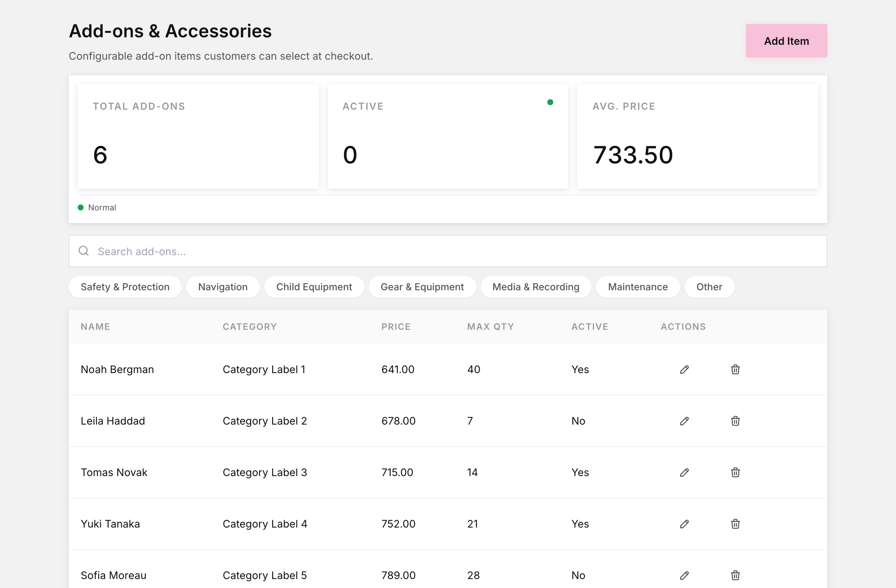The image size is (896, 588).
Task: Click Category Label 3 cell
Action: (265, 472)
